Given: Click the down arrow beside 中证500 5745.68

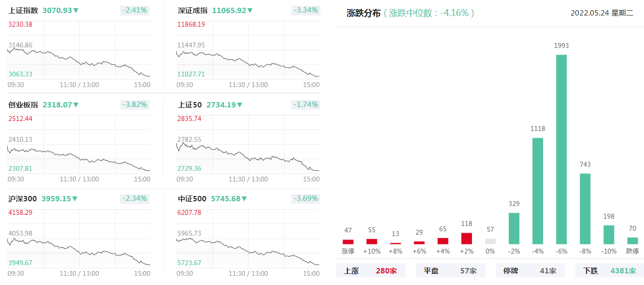Looking at the screenshot, I should pos(244,198).
